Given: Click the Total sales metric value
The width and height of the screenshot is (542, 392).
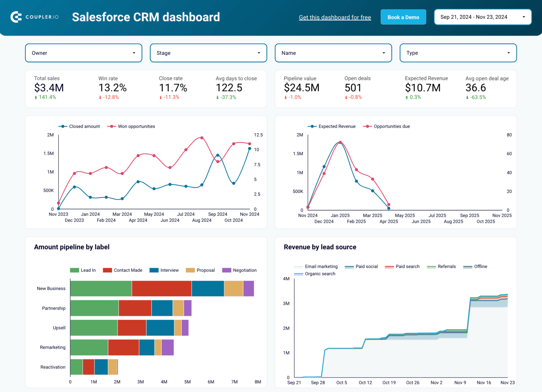Looking at the screenshot, I should tap(49, 88).
